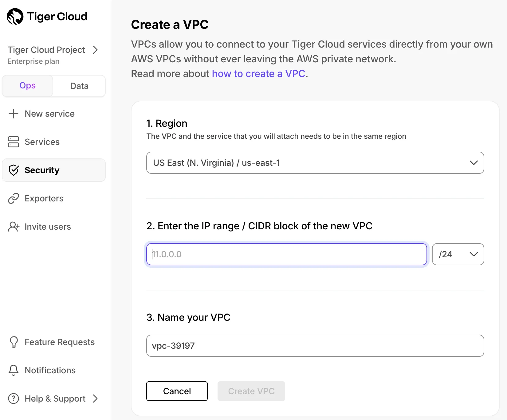Click the Notifications bell icon
Image resolution: width=507 pixels, height=420 pixels.
14,370
